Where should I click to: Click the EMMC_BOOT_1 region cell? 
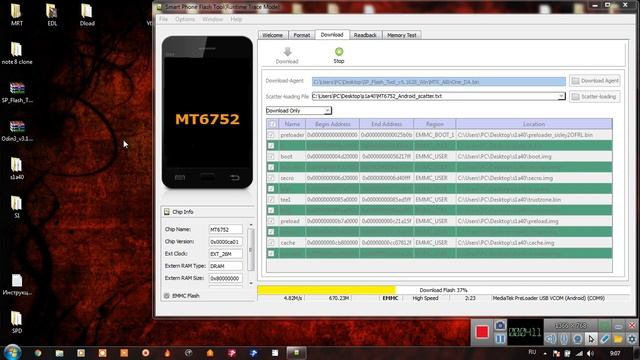point(435,135)
